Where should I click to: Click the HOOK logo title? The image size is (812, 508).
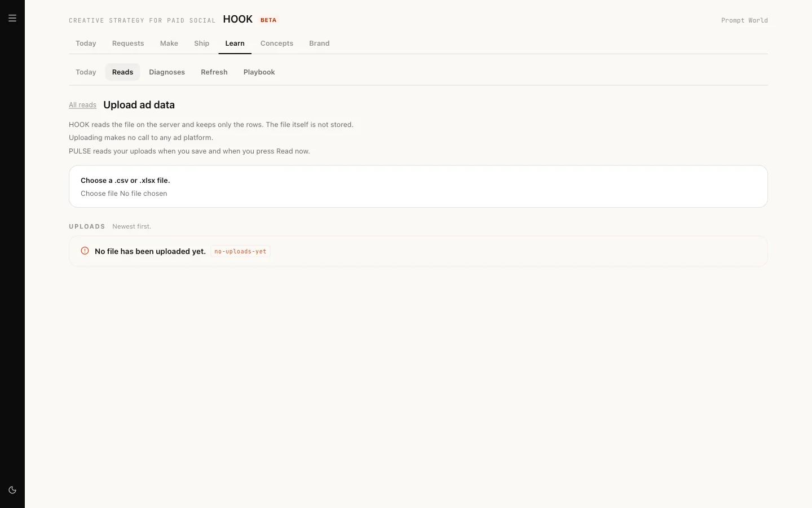238,19
